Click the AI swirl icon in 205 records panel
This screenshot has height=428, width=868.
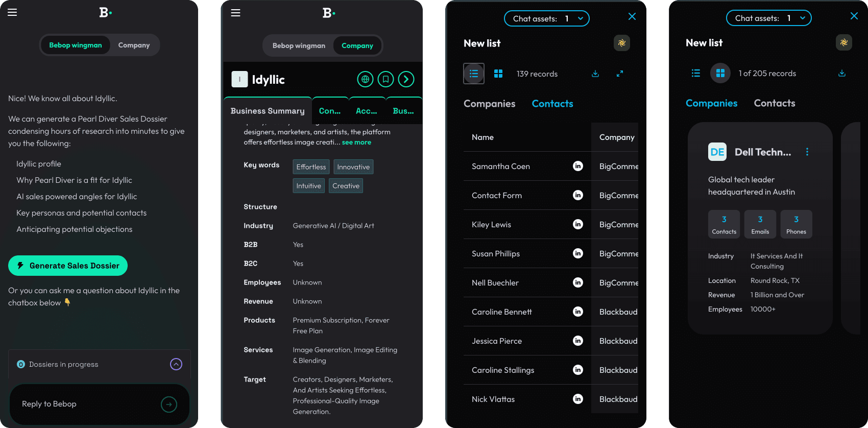point(844,42)
